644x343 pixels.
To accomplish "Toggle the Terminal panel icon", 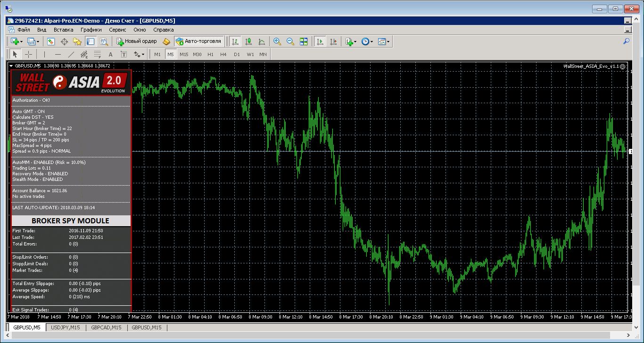I will [x=91, y=41].
